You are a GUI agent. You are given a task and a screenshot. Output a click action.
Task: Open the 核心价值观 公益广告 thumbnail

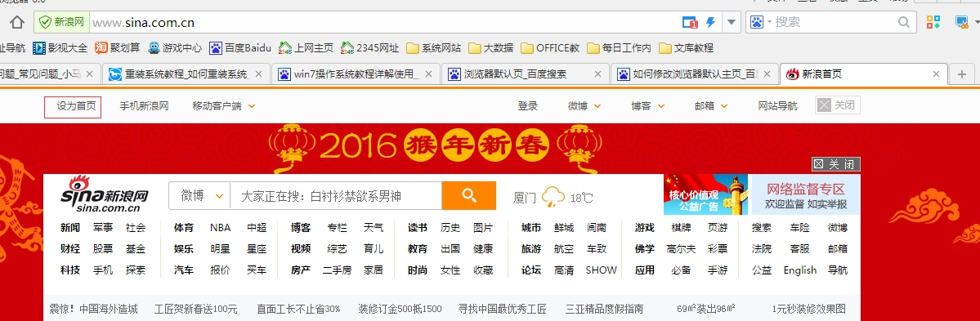705,194
